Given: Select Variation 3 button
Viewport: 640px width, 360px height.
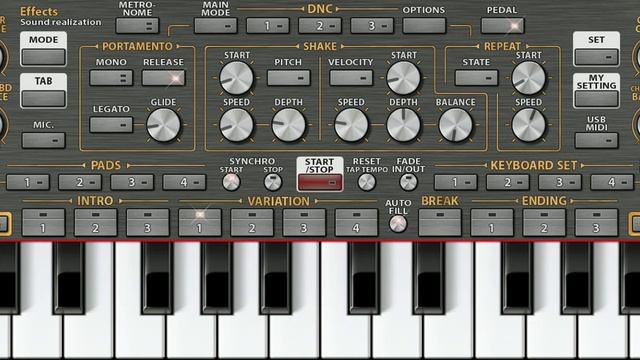Looking at the screenshot, I should [304, 222].
